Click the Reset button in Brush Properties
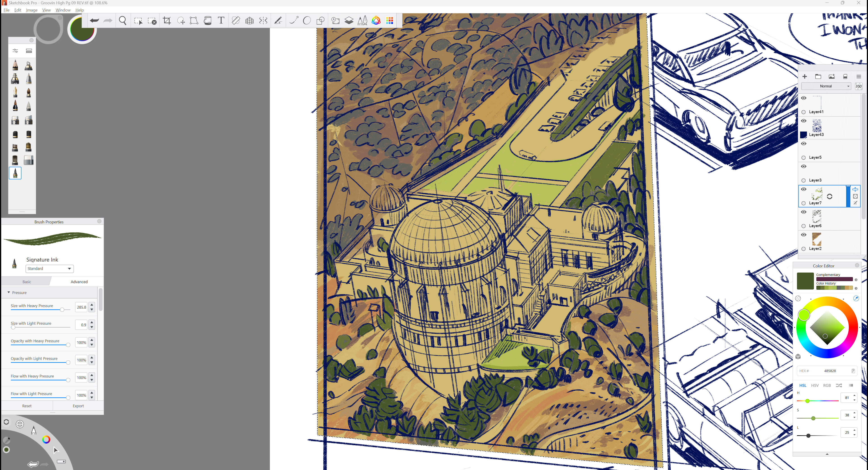 tap(27, 406)
